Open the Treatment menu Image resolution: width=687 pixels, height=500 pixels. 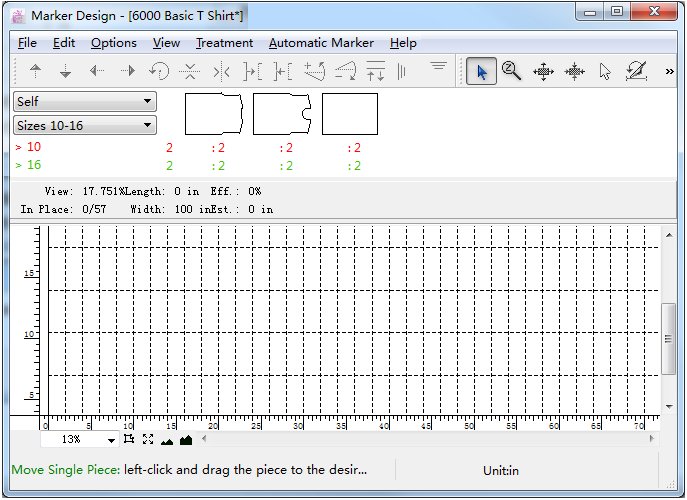(x=224, y=43)
